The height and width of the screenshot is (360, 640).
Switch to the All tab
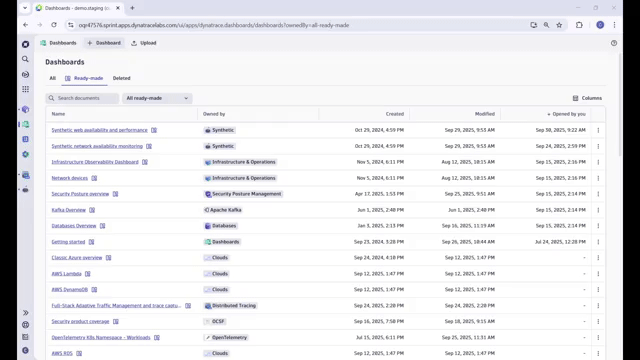tap(53, 78)
